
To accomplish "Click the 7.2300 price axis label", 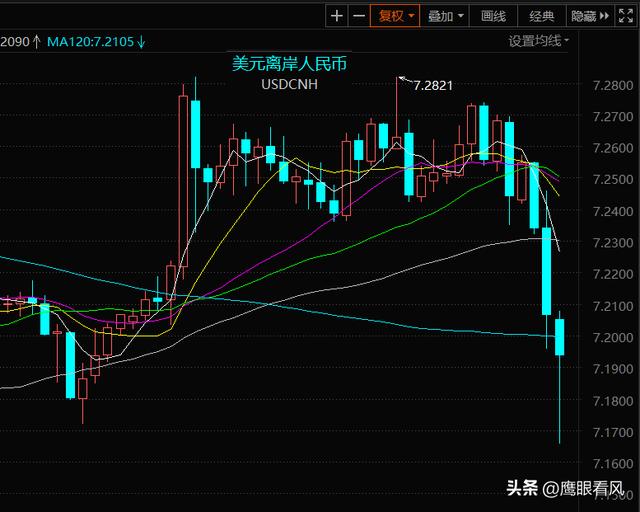I will coord(613,243).
